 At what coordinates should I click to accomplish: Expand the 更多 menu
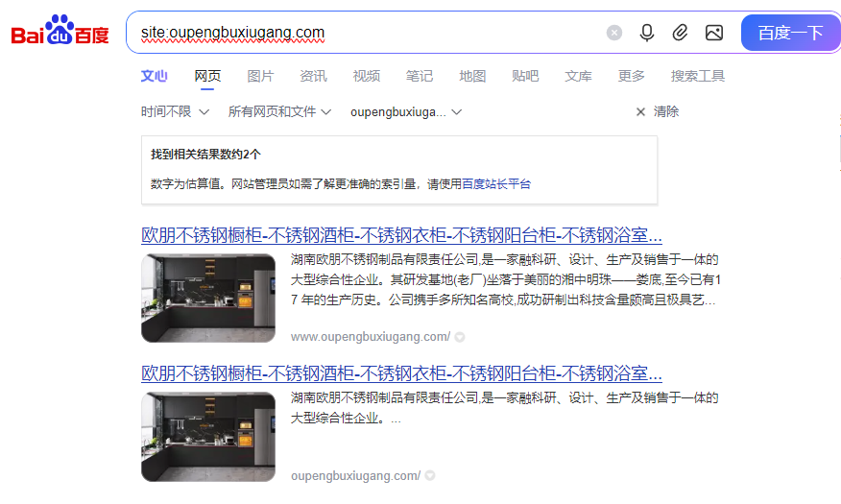coord(632,76)
